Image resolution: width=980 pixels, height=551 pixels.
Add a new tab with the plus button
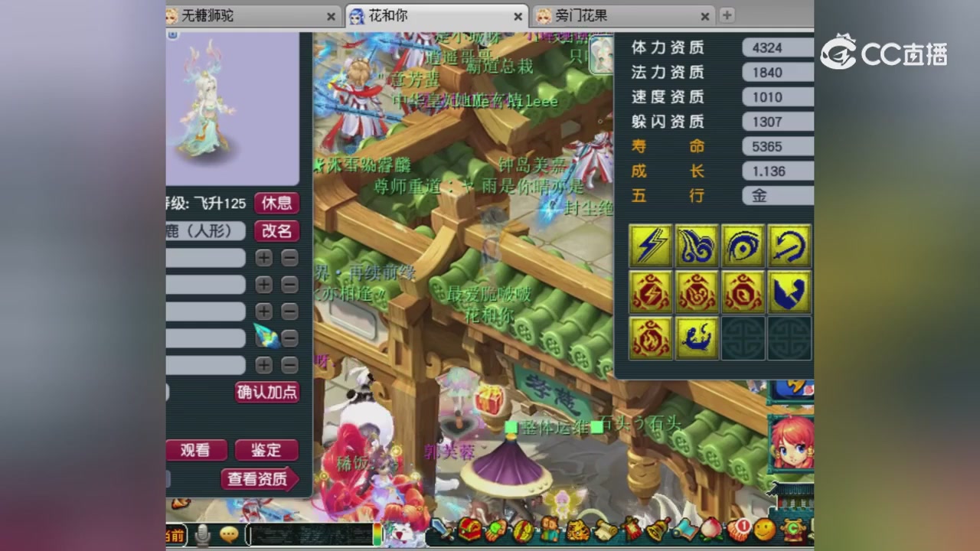coord(727,15)
